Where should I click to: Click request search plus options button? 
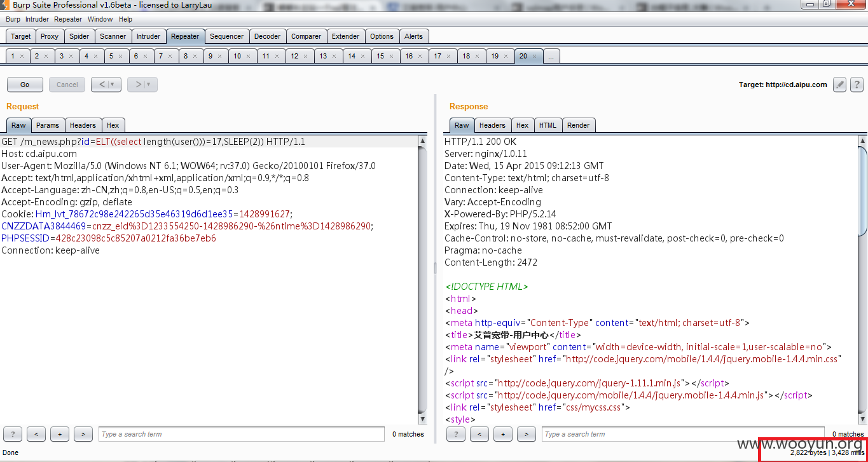tap(60, 434)
